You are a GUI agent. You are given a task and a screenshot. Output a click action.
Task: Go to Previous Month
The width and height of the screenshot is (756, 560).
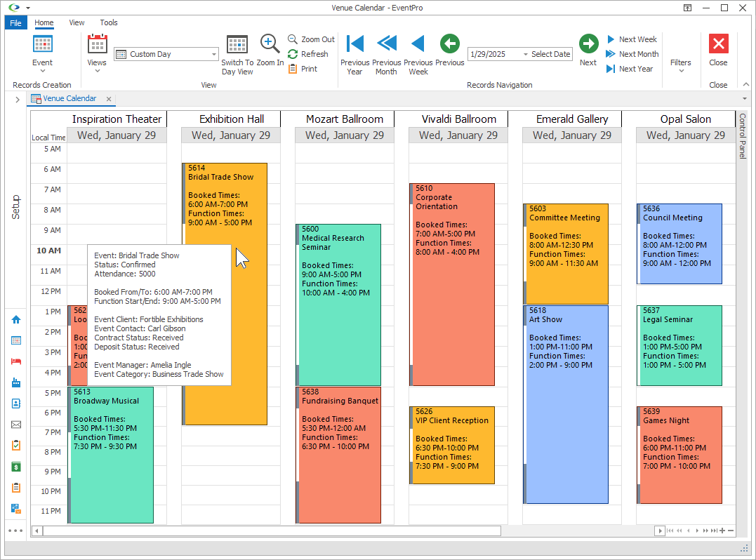(x=386, y=55)
